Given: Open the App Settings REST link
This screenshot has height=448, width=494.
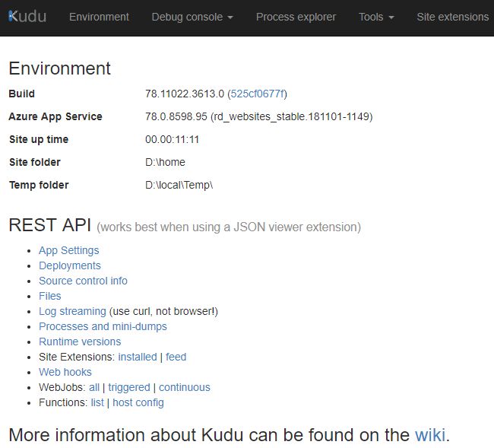Looking at the screenshot, I should point(68,250).
